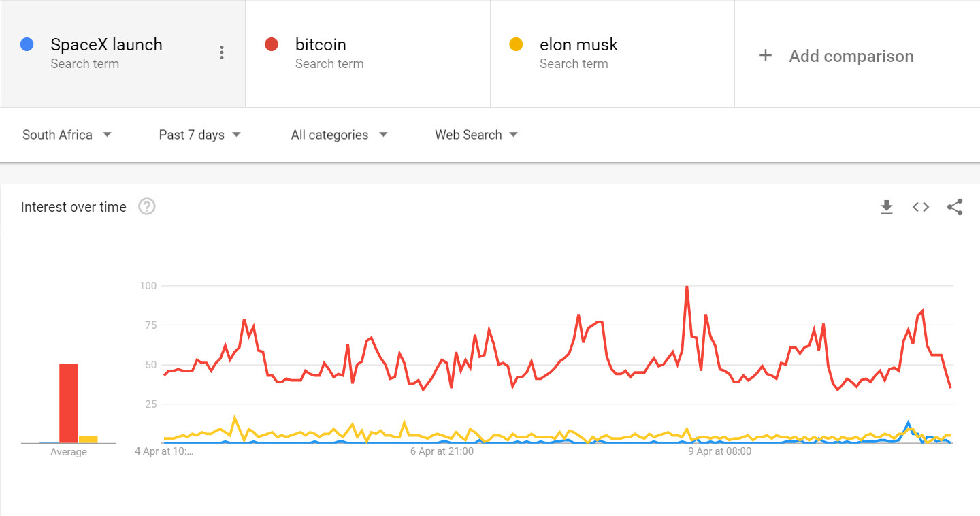Image resolution: width=980 pixels, height=516 pixels.
Task: Click the help icon next to Interest over time
Action: pyautogui.click(x=146, y=206)
